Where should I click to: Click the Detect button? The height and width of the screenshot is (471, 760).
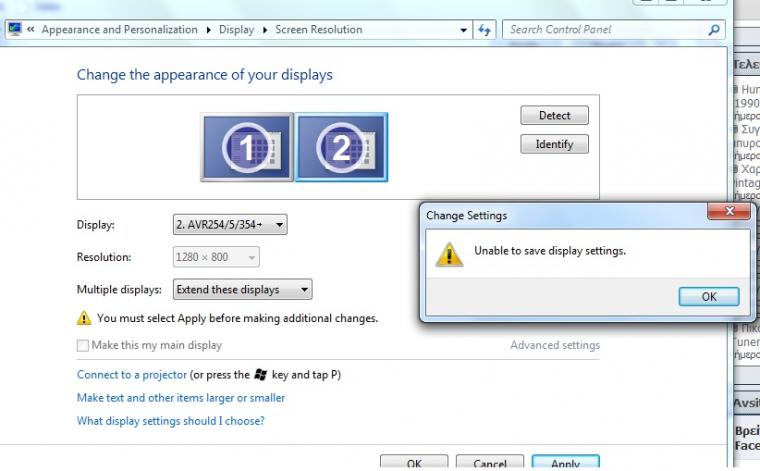pos(554,116)
